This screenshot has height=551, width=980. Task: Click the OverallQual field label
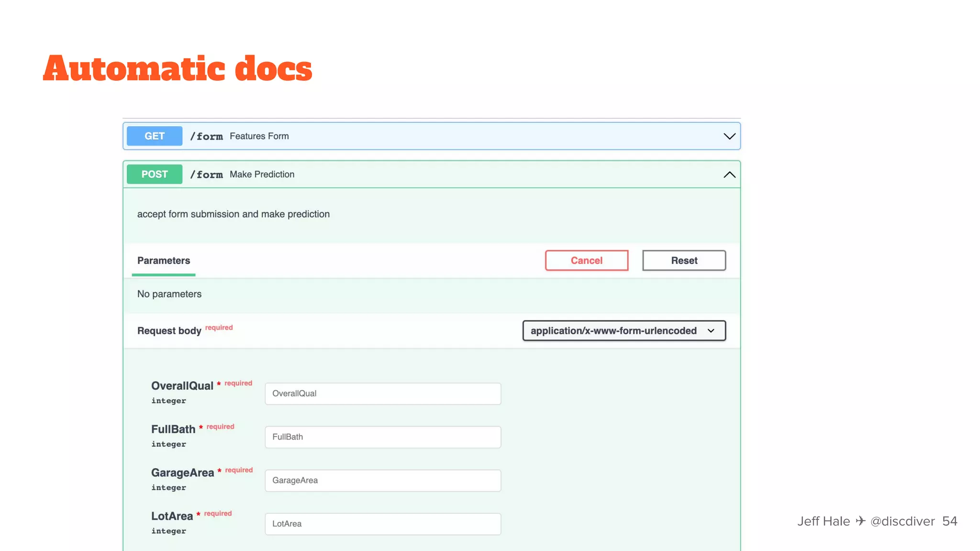pos(182,386)
